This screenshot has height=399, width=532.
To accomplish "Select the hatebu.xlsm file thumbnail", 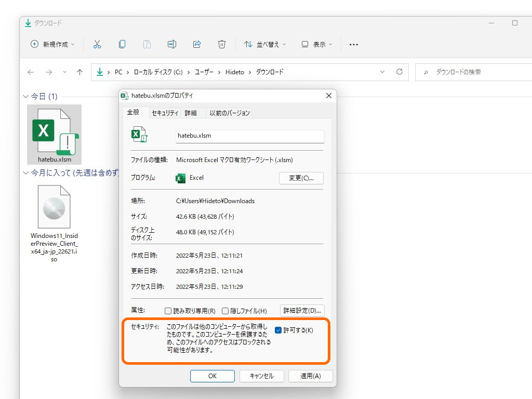I will click(54, 135).
